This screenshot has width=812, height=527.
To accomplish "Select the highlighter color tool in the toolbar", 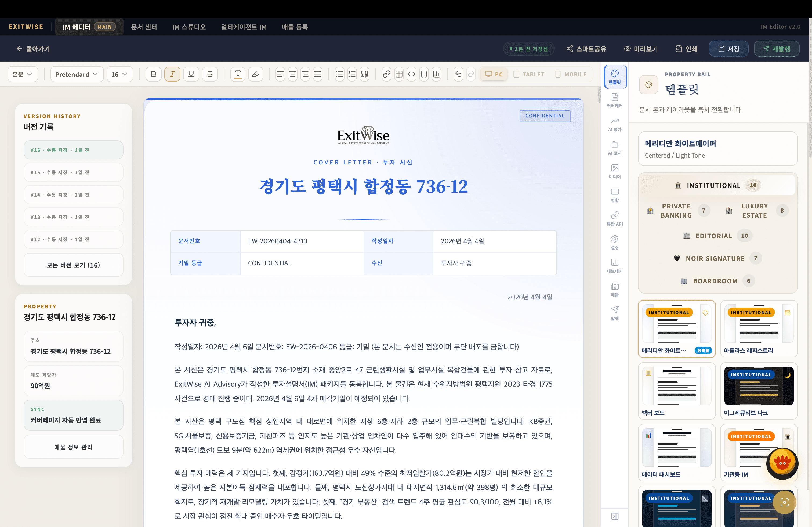I will pos(256,74).
